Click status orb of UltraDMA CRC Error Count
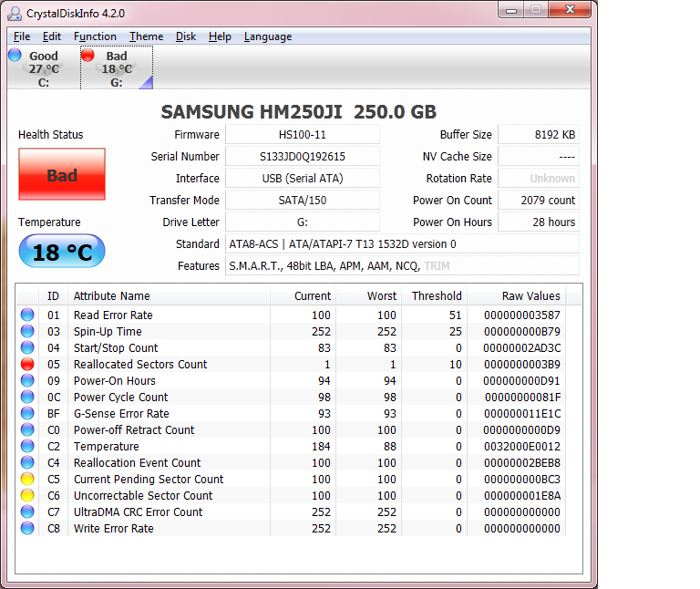The image size is (700, 589). point(27,511)
